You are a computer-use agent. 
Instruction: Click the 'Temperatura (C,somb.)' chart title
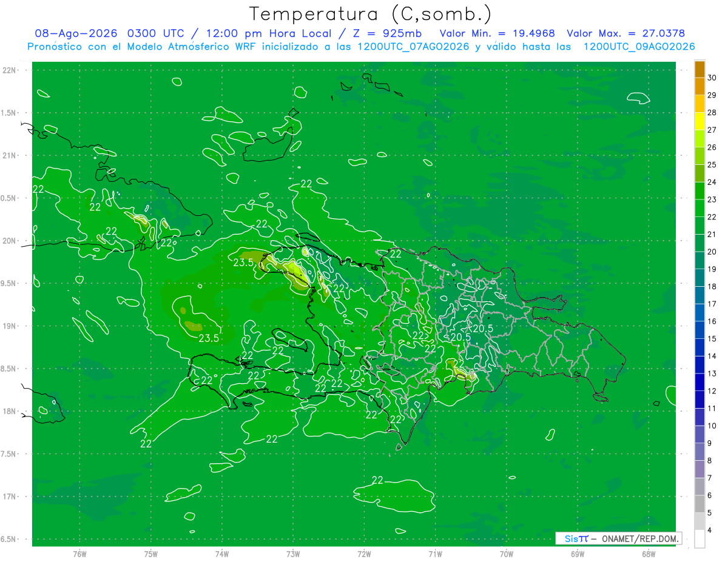click(371, 13)
